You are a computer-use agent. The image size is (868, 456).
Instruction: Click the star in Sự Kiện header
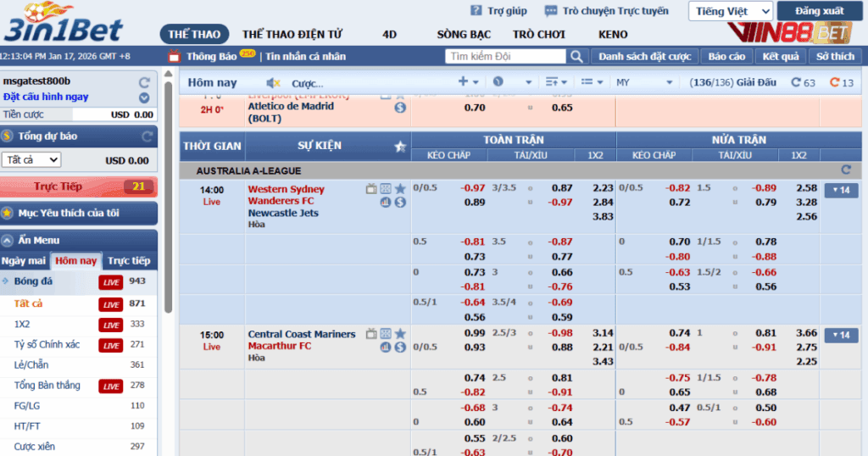(x=400, y=147)
